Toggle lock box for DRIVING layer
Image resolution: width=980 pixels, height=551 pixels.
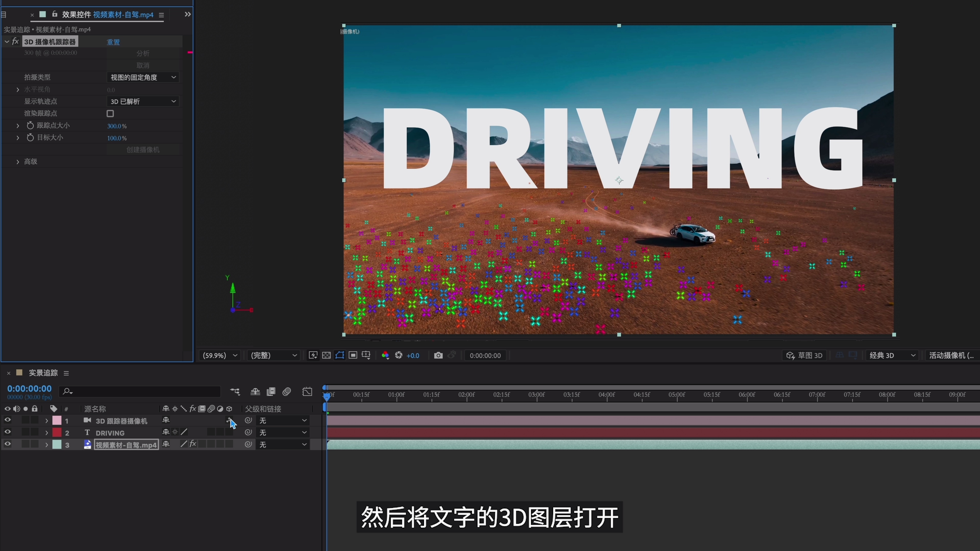point(35,432)
